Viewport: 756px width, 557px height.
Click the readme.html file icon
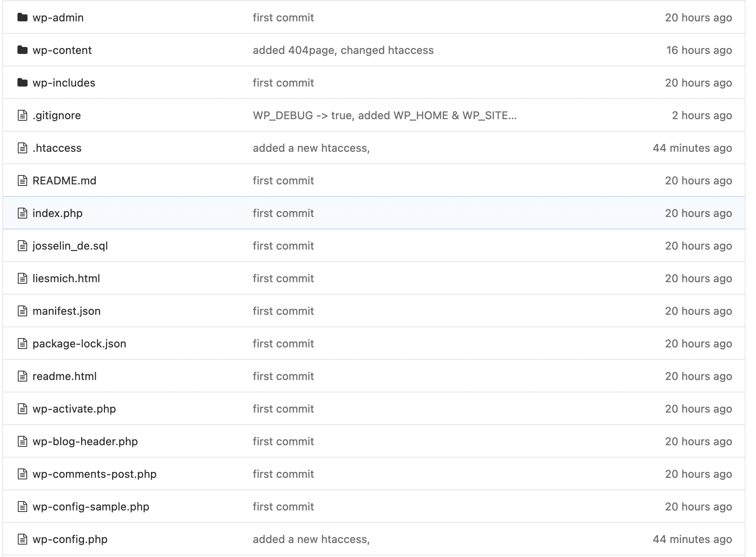pos(22,376)
